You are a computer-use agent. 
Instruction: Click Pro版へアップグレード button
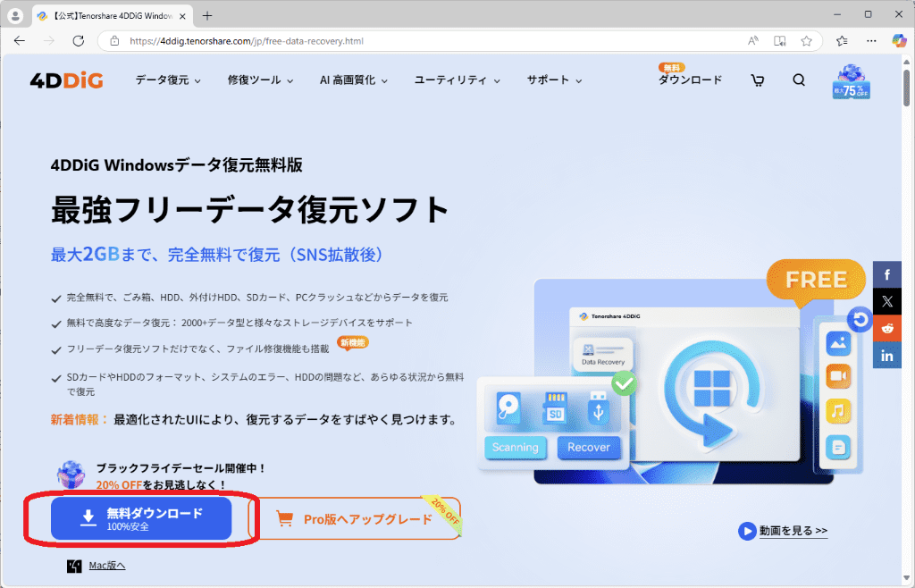[x=355, y=518]
